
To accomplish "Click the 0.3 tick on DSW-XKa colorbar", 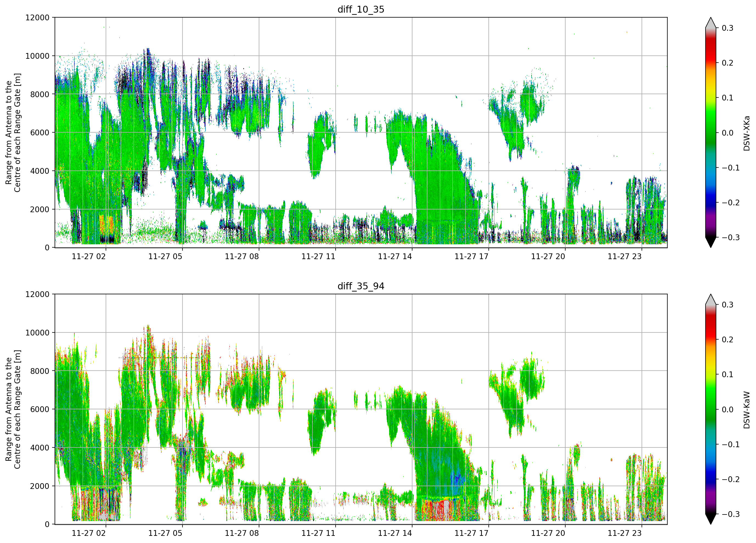I will [728, 28].
